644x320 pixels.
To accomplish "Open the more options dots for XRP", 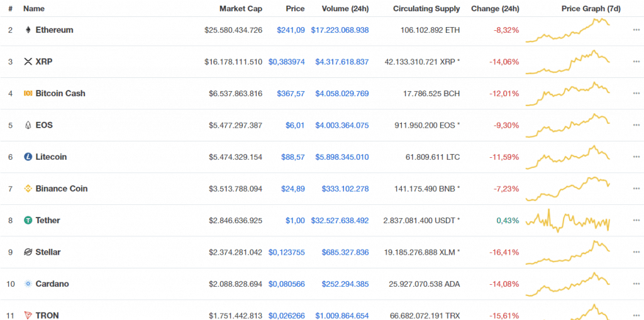I will pyautogui.click(x=636, y=62).
